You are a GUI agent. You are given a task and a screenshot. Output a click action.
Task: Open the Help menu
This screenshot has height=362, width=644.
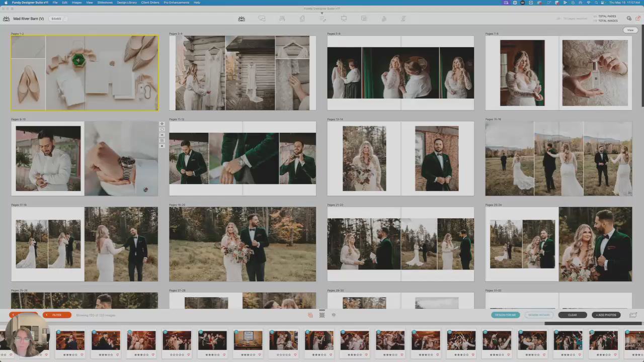click(197, 3)
